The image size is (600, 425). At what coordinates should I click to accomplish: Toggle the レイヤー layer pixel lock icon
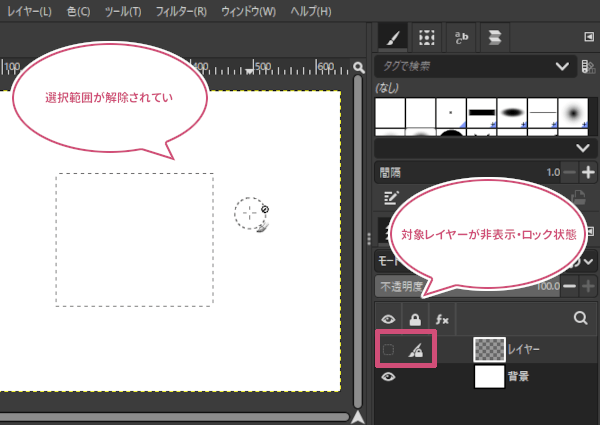tap(415, 350)
